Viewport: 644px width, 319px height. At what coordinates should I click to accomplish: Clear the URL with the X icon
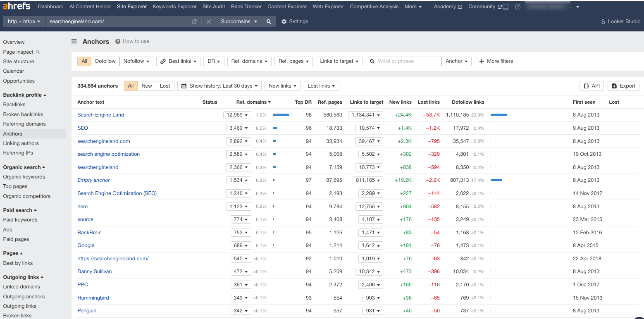pos(209,21)
